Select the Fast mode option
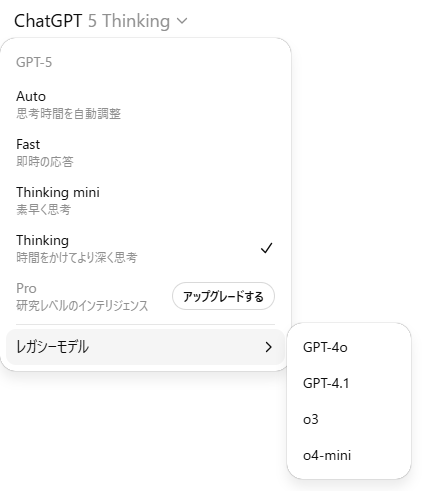The image size is (430, 491). coord(145,153)
